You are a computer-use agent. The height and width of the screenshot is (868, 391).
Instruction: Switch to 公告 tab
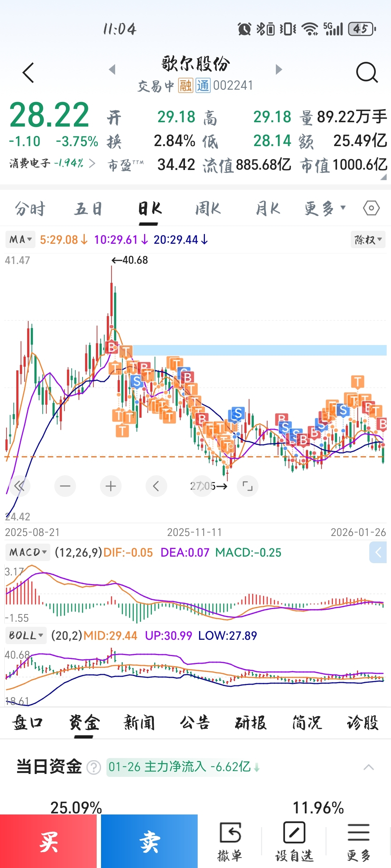(195, 723)
